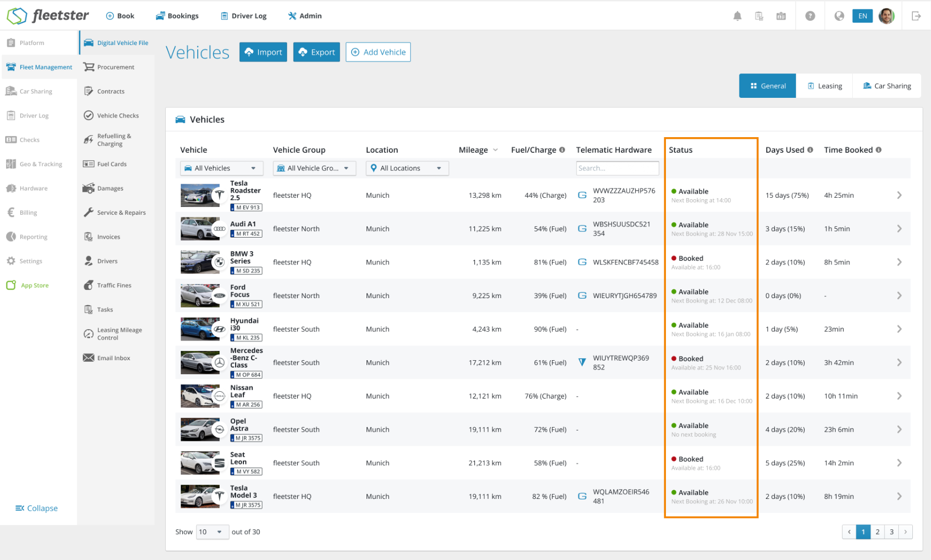This screenshot has width=931, height=560.
Task: Click the notifications bell icon
Action: (x=737, y=16)
